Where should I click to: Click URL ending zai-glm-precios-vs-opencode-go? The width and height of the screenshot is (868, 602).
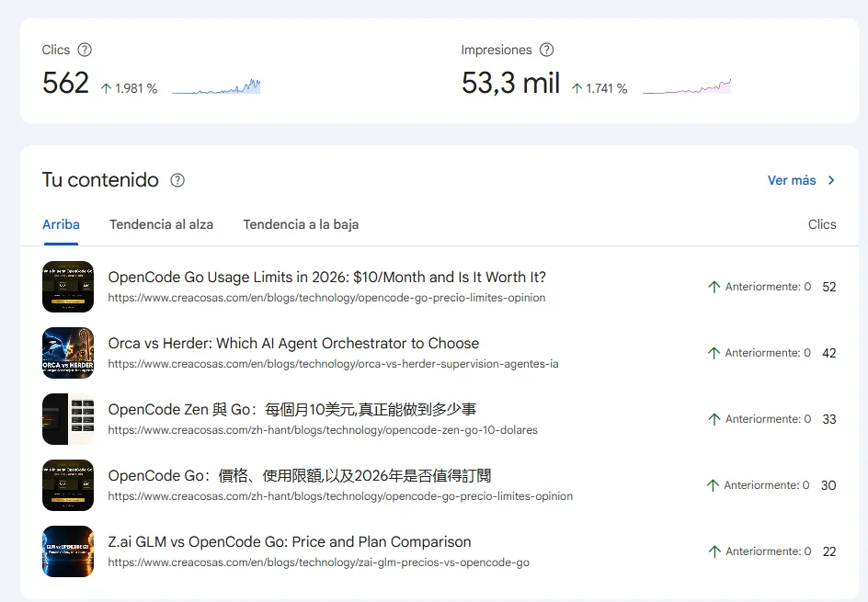(318, 562)
